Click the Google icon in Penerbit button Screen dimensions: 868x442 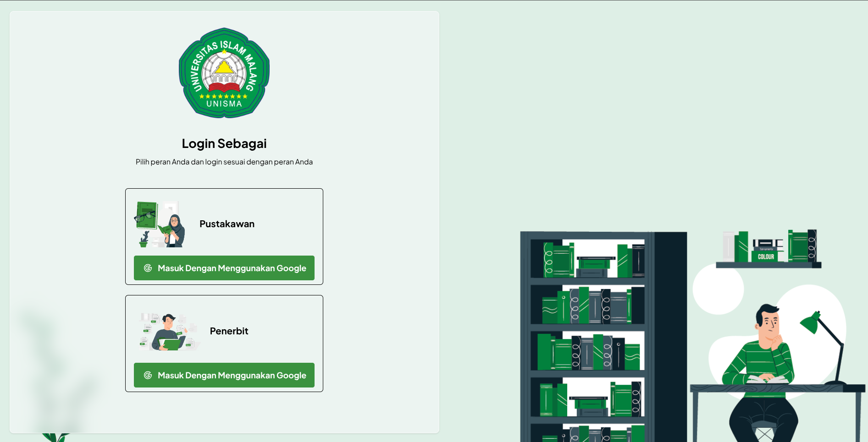point(148,375)
